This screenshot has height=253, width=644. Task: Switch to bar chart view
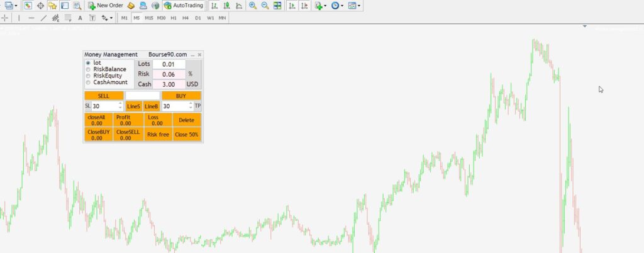[x=214, y=6]
